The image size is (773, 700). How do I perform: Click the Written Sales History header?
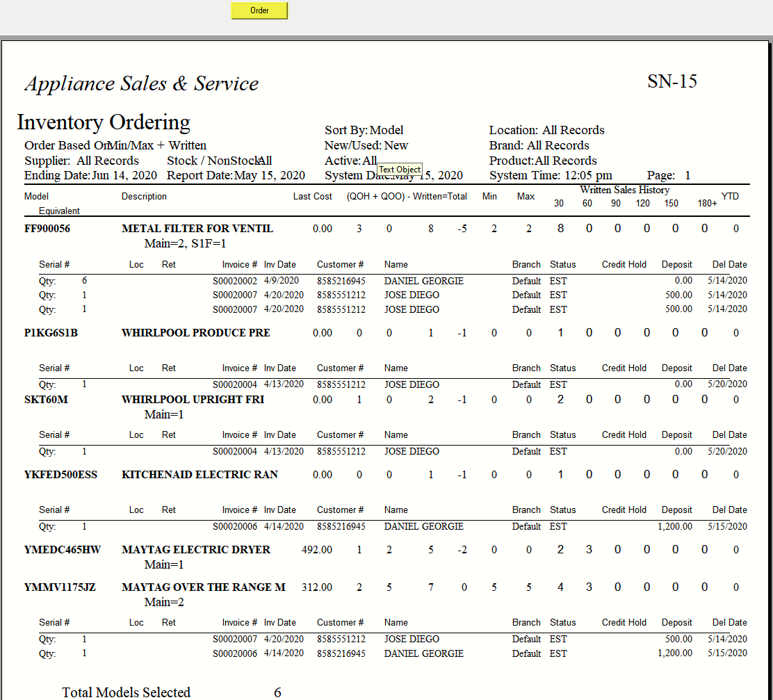point(625,190)
